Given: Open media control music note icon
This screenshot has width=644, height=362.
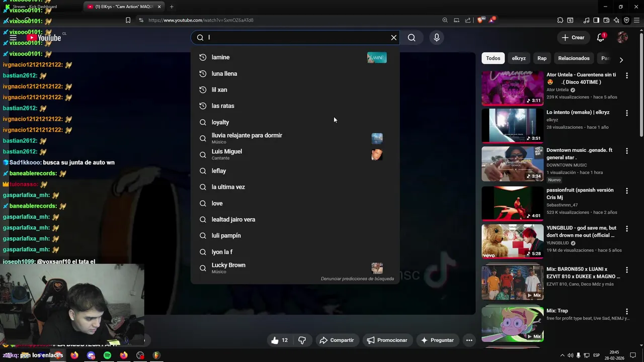Looking at the screenshot, I should click(x=586, y=20).
